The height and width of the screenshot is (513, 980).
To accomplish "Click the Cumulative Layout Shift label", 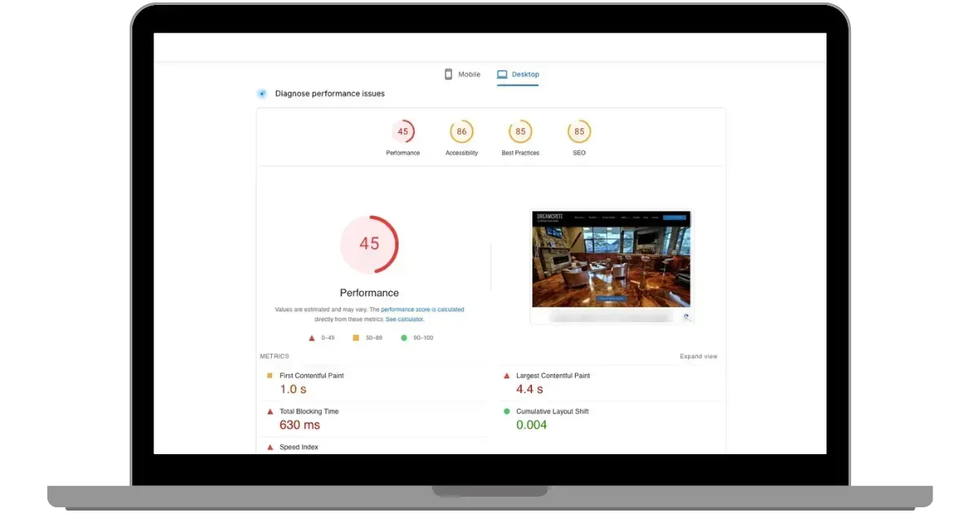I will tap(553, 412).
